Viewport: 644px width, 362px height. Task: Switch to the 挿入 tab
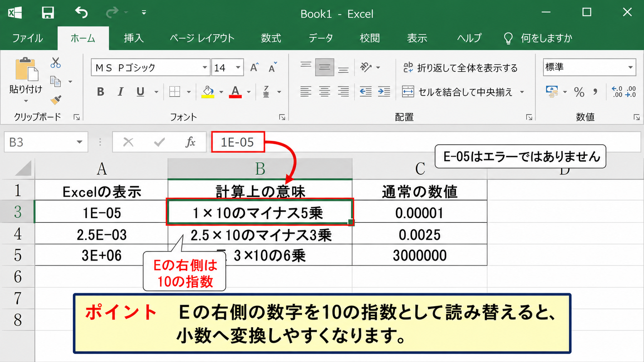click(134, 38)
